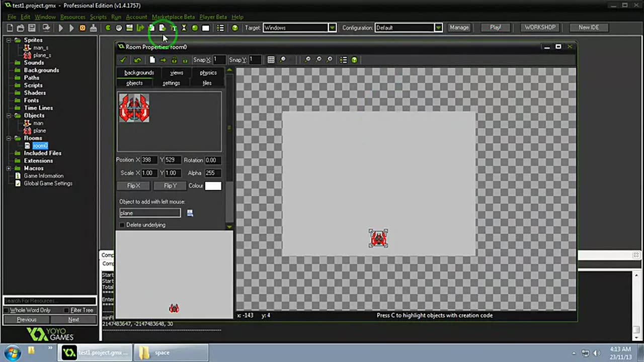
Task: Click the Windows Start button
Action: click(x=13, y=352)
